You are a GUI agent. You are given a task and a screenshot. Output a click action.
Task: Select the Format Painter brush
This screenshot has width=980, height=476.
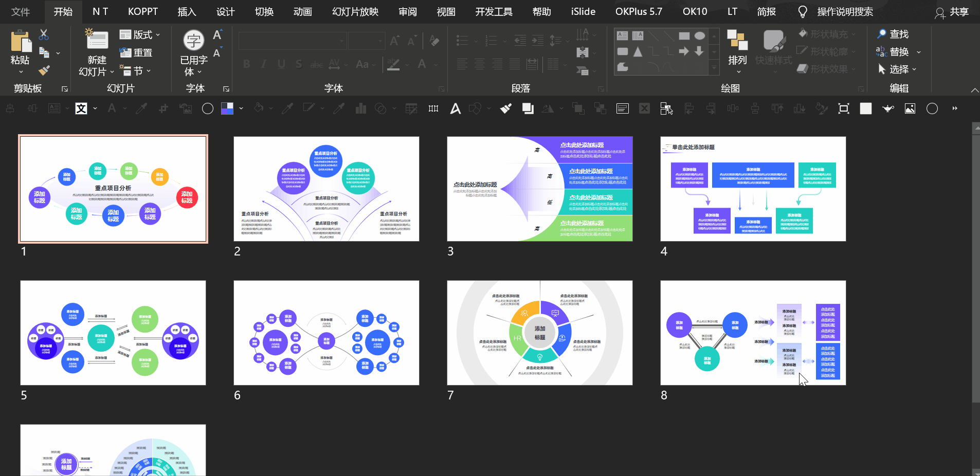pos(44,70)
